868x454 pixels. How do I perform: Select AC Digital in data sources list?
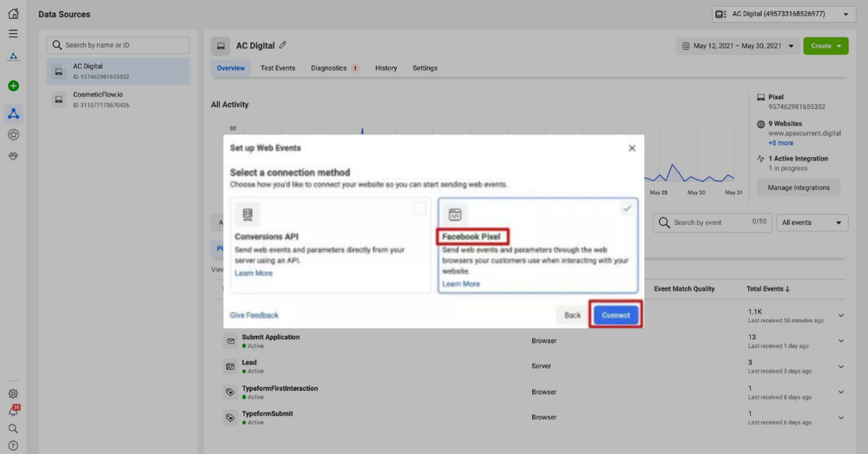coord(118,71)
